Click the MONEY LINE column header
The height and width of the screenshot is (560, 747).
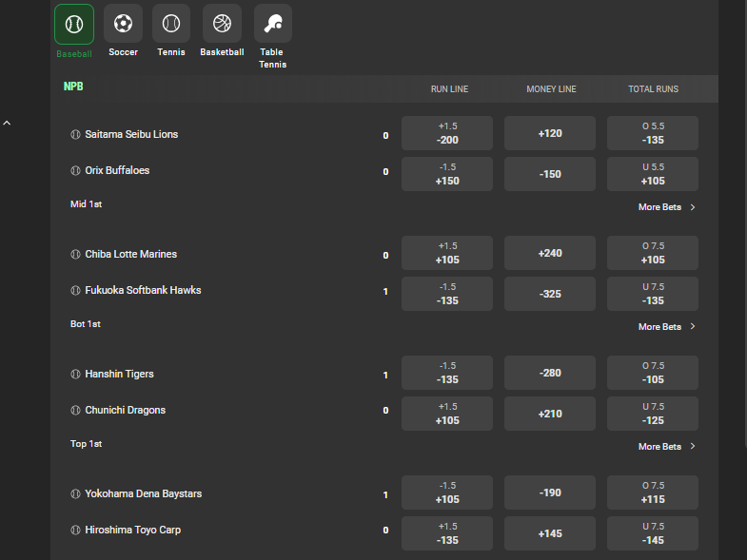coord(551,89)
